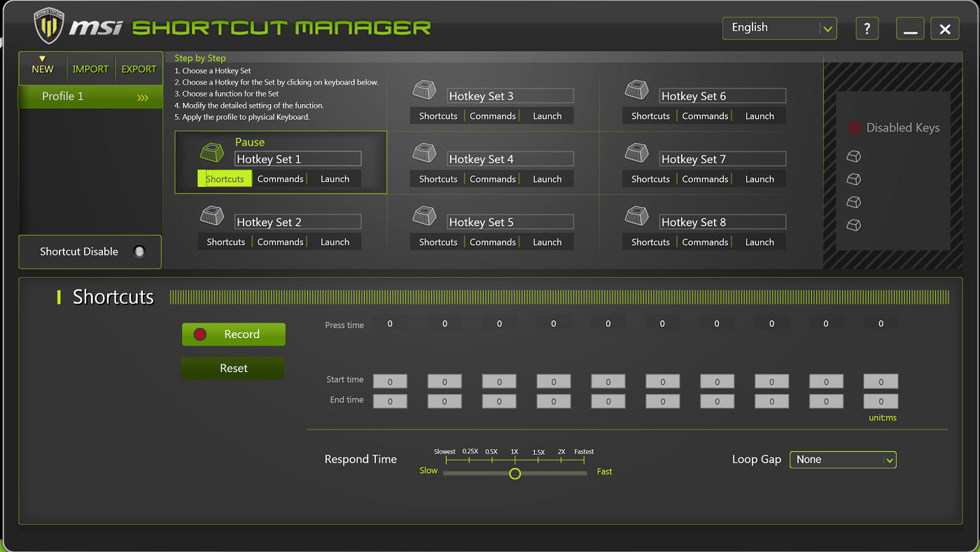980x552 pixels.
Task: Open help with the question mark button
Action: coord(867,29)
